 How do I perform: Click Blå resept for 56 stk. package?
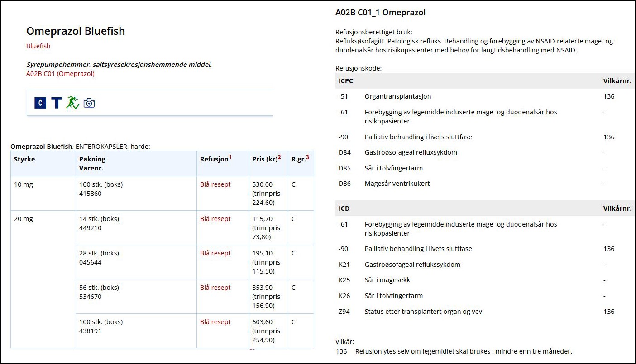215,288
